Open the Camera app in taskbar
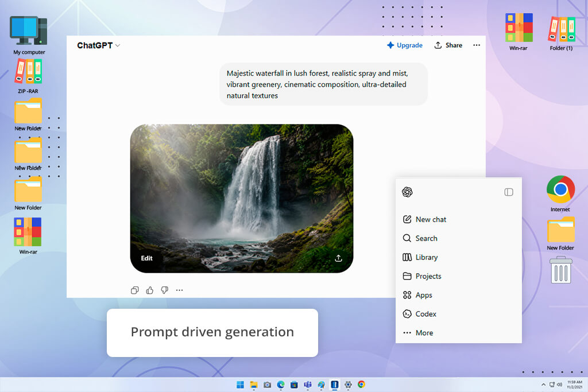Viewport: 588px width, 392px height. click(268, 385)
